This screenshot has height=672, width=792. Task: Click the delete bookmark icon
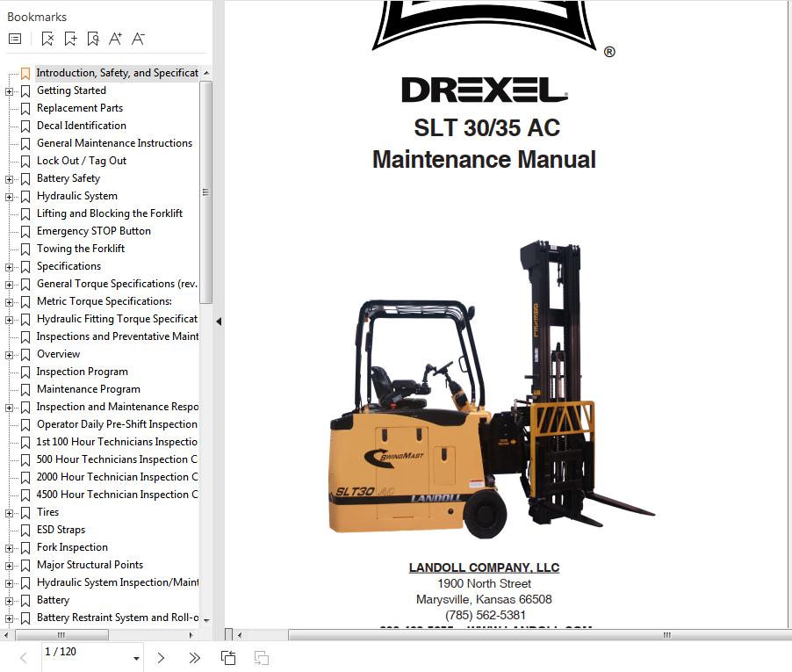47,39
